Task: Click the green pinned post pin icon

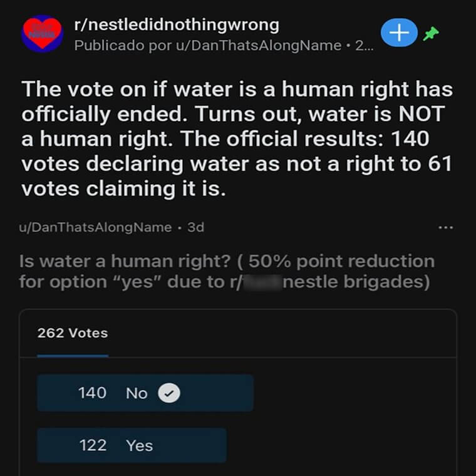Action: (431, 33)
